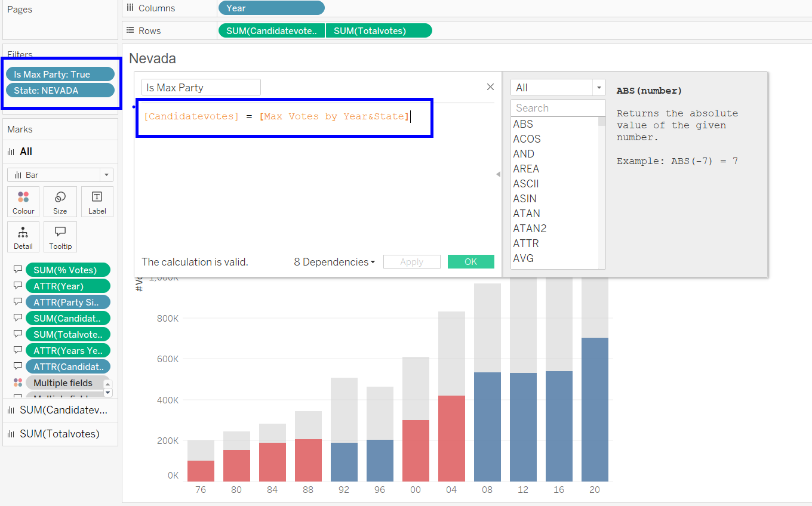Select the SUM(Totalvotes) marks card section
The width and height of the screenshot is (812, 506).
tap(60, 434)
